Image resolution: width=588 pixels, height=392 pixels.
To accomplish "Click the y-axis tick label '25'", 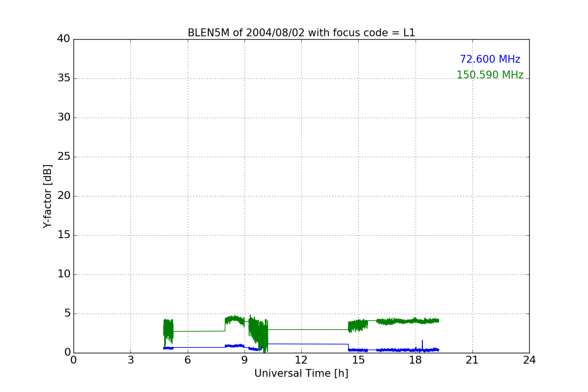I will [x=64, y=157].
